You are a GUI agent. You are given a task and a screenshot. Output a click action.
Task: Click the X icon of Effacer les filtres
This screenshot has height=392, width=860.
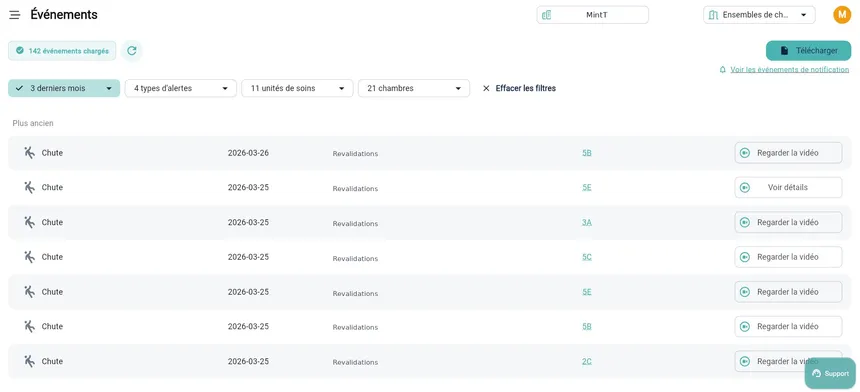click(x=486, y=88)
